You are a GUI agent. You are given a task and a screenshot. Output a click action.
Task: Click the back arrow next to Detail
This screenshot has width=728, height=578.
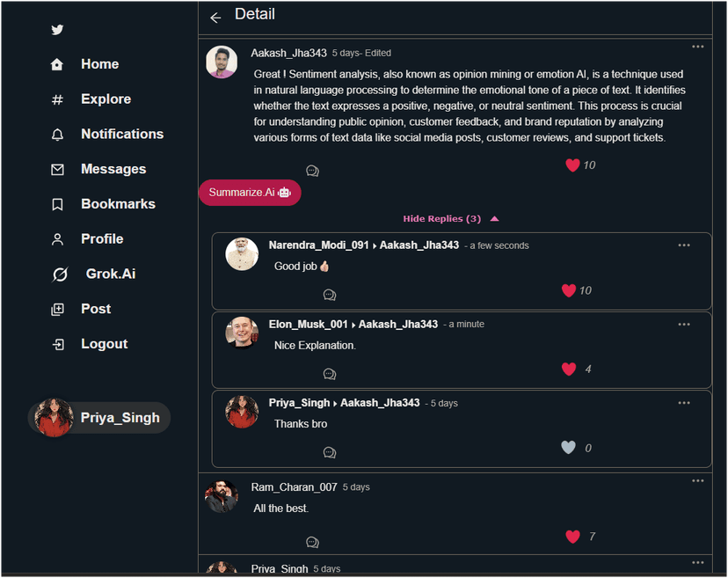pos(215,17)
